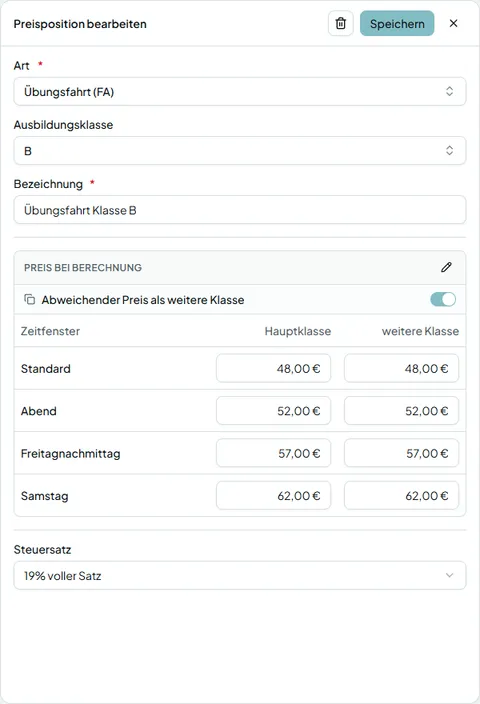Select the Samstag row label

44,496
